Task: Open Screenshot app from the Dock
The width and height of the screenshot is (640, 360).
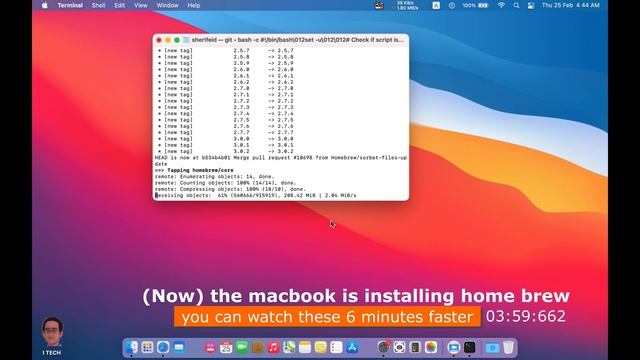Action: (399, 347)
